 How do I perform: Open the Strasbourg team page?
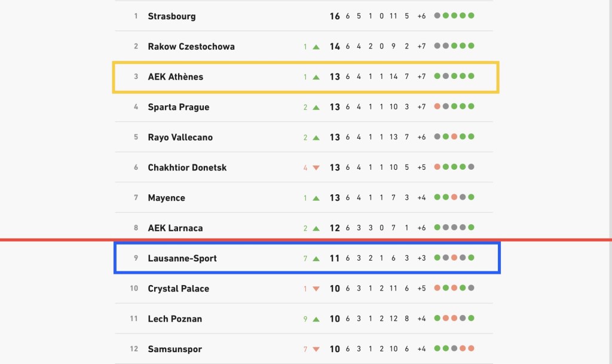172,16
